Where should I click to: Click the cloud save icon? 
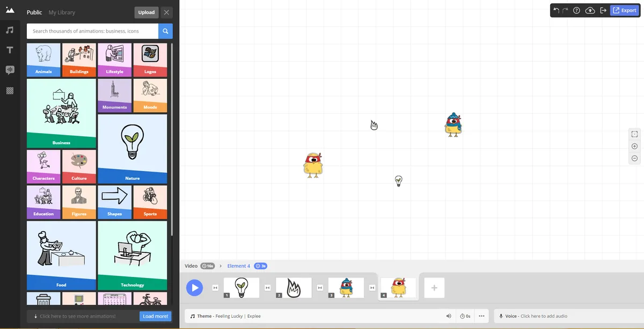pyautogui.click(x=590, y=10)
